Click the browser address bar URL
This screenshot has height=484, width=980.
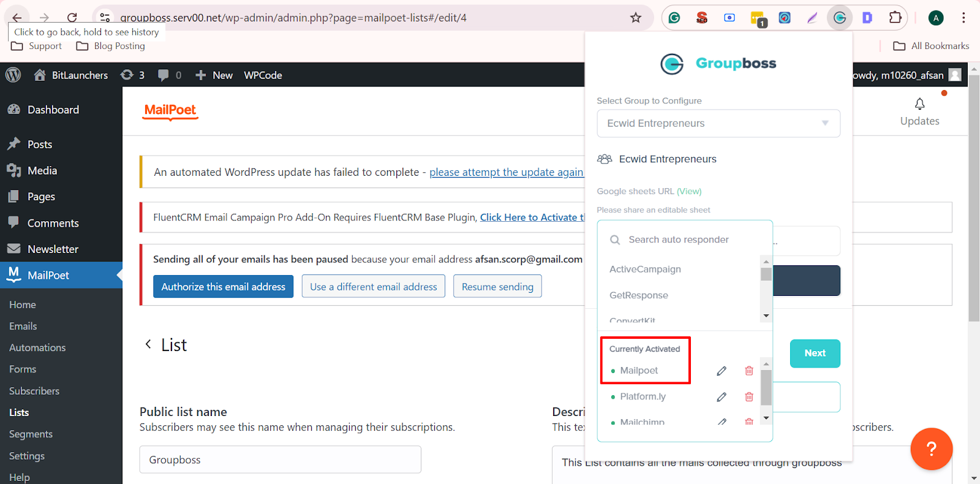tap(293, 18)
